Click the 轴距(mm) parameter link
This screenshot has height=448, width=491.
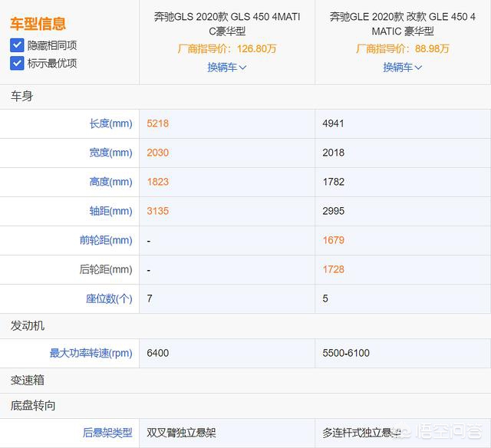tap(110, 211)
